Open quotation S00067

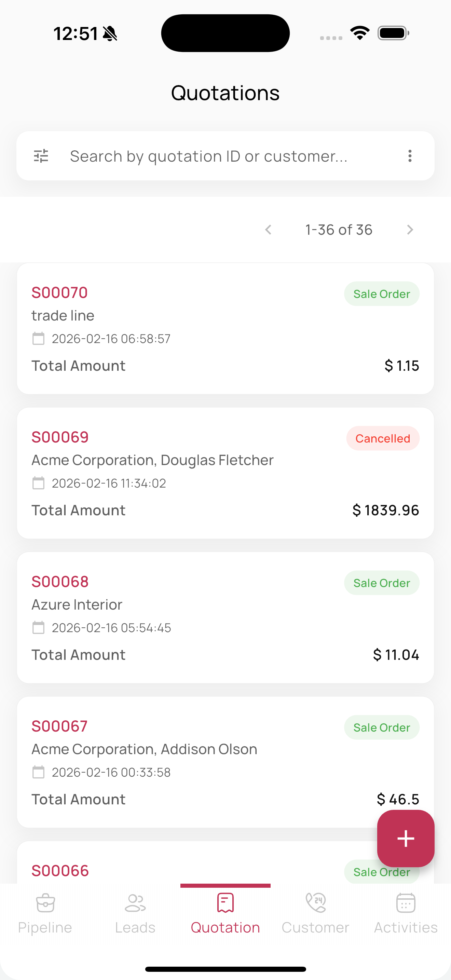[60, 726]
